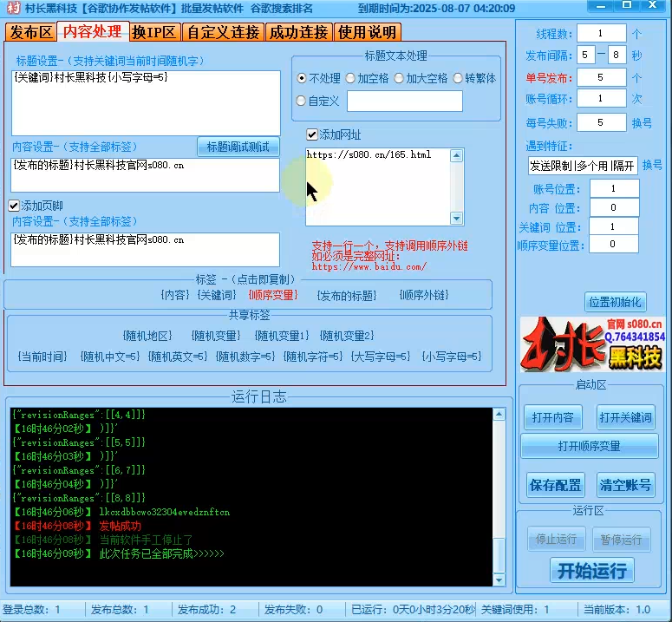Click the 内容位置 input field
Image resolution: width=672 pixels, height=622 pixels.
(614, 207)
